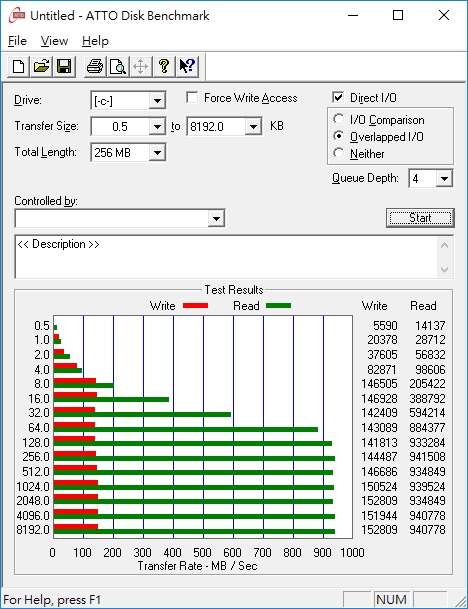Screen dimensions: 468x609
Task: Open the View menu
Action: pyautogui.click(x=54, y=41)
